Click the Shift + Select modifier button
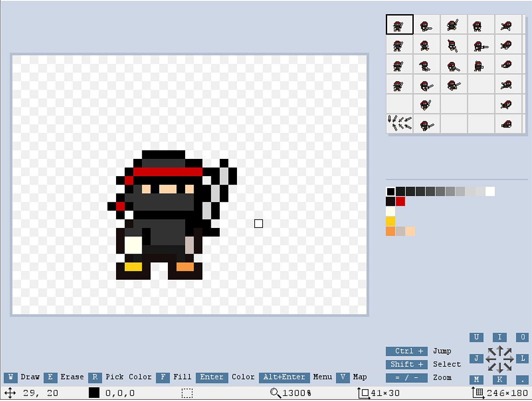Screen dimensions: 532x401 coord(406,365)
